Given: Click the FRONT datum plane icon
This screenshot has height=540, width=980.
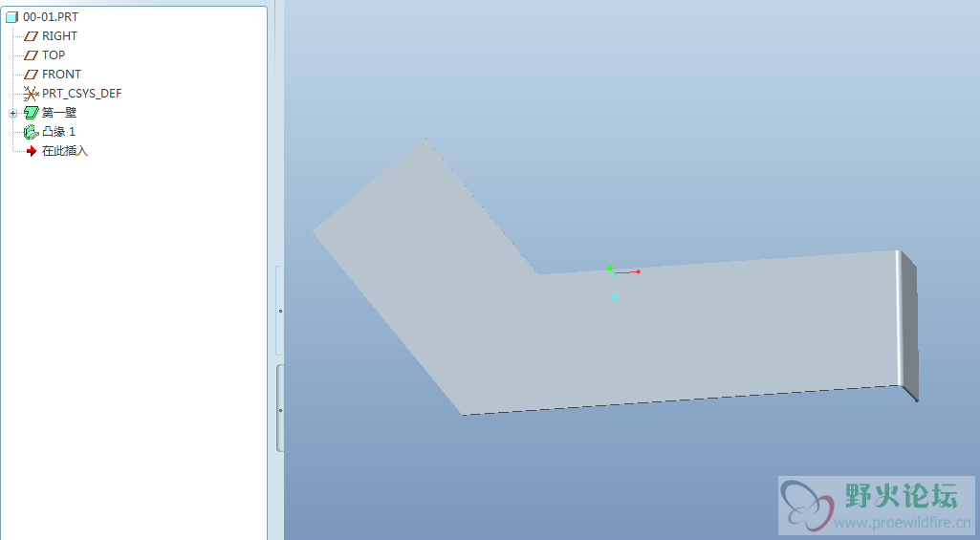Looking at the screenshot, I should click(x=31, y=75).
